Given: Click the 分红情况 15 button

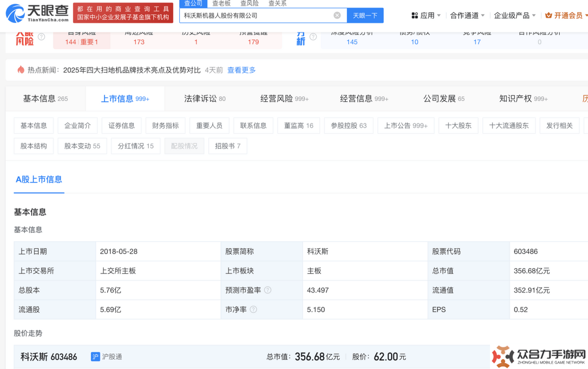Looking at the screenshot, I should tap(136, 146).
